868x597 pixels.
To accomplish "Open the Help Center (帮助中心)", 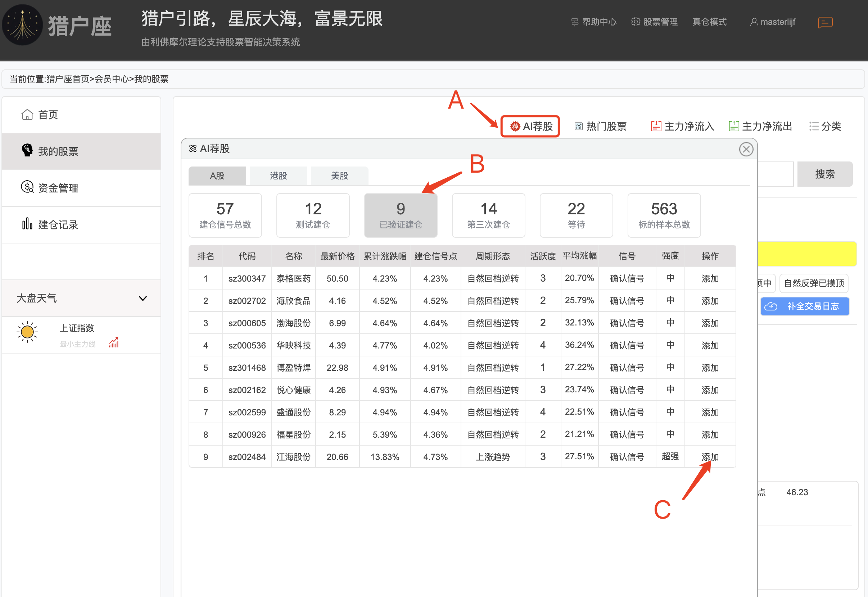I will (594, 22).
